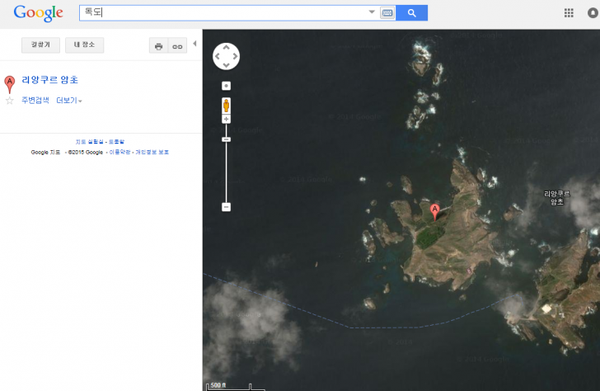The height and width of the screenshot is (391, 600).
Task: Zoom out with the minus button
Action: tap(226, 207)
